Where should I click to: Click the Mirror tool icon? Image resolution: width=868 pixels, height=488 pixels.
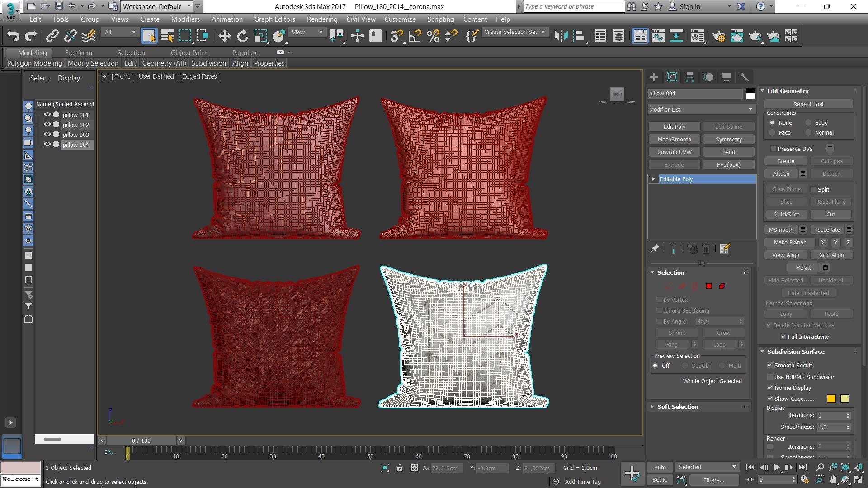pos(561,36)
